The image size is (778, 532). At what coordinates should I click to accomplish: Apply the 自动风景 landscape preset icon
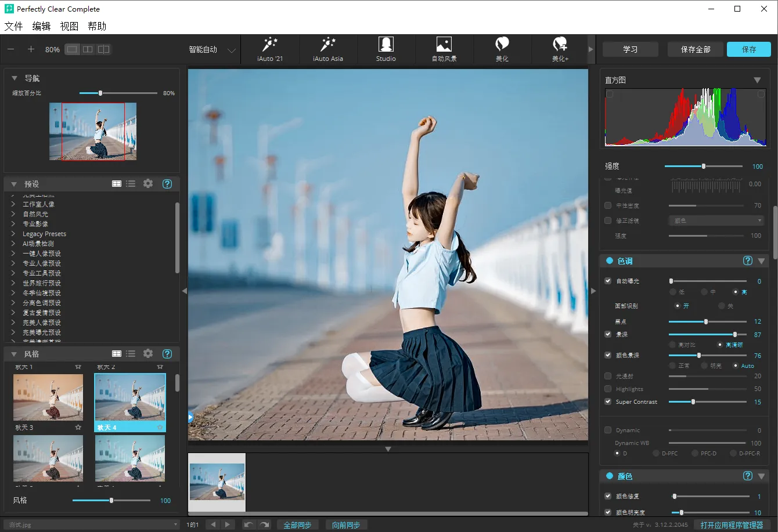(444, 45)
